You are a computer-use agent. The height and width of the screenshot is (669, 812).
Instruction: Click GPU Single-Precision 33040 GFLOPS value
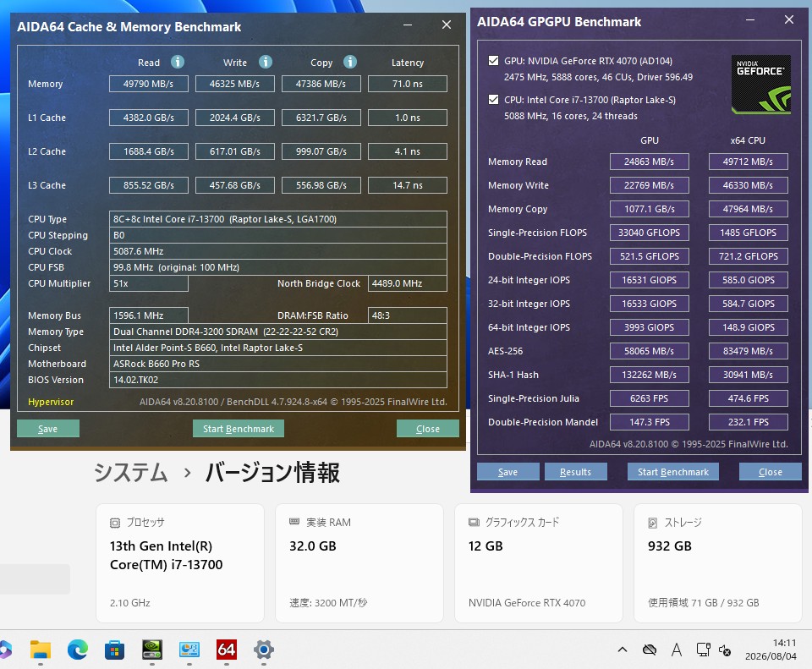tap(650, 233)
